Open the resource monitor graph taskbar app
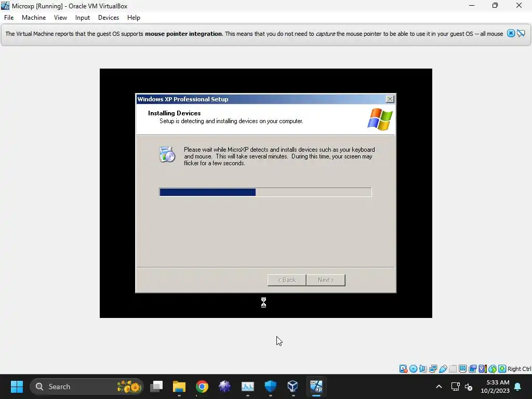532x399 pixels. coord(248,387)
